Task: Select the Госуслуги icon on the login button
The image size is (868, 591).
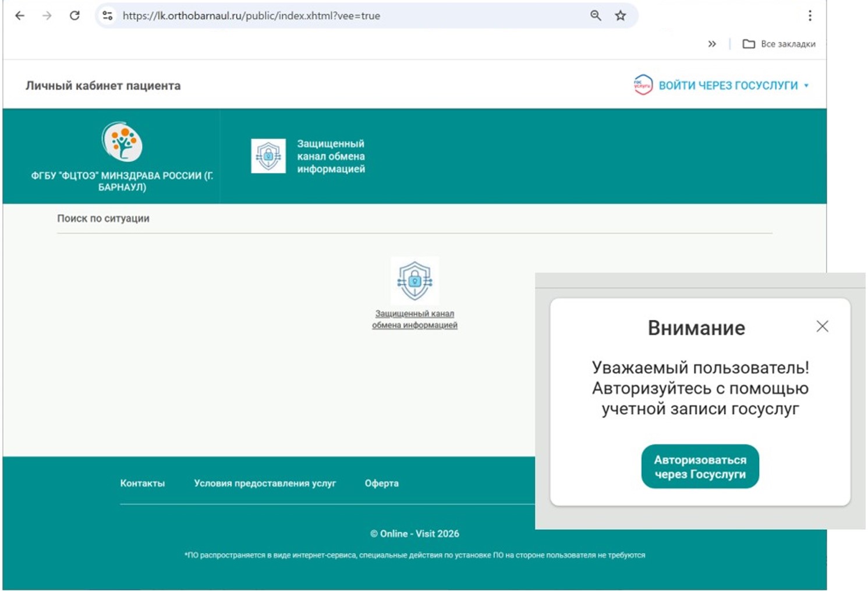Action: pyautogui.click(x=642, y=85)
